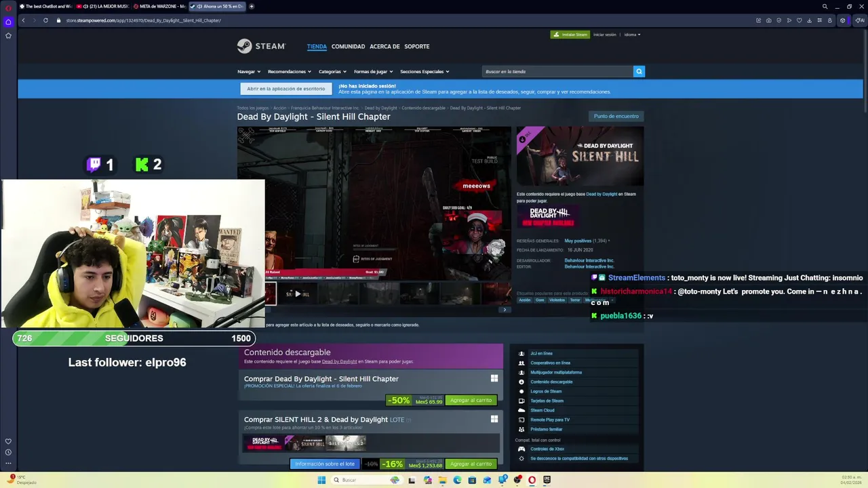Click Opera sidebar history clock icon
This screenshot has height=488, width=868.
(x=8, y=452)
